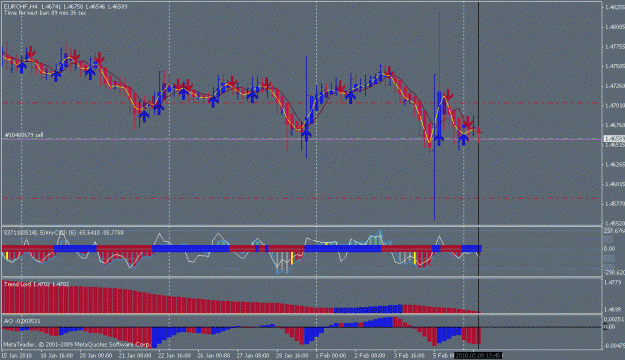Click the highlighted current price box on the price axis
This screenshot has height=360, width=625.
click(614, 139)
